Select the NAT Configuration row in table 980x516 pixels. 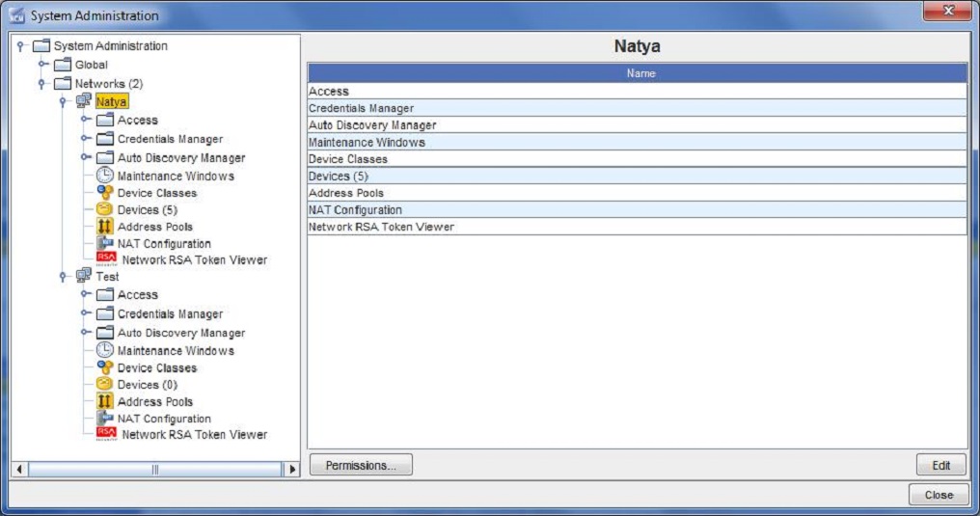coord(637,209)
